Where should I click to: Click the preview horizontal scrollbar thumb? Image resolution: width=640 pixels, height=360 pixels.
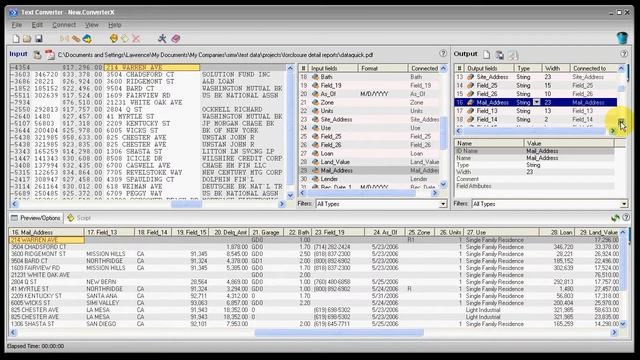(x=339, y=333)
